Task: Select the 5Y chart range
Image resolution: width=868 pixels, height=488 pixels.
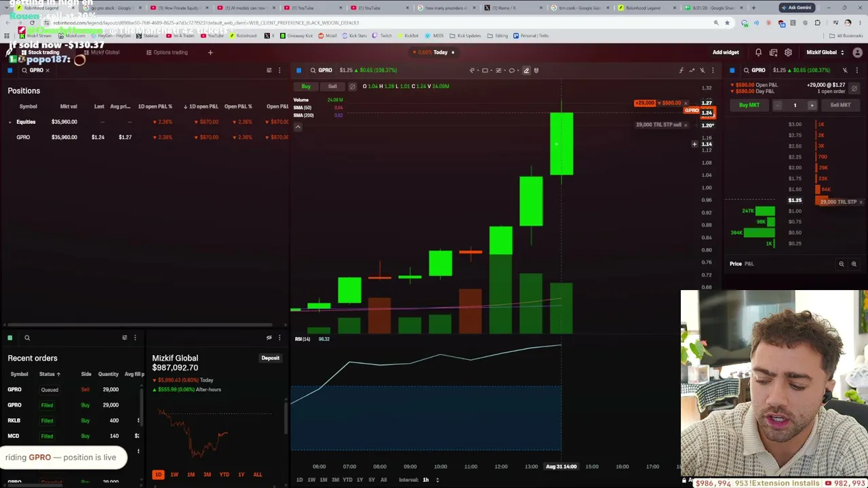Action: click(x=372, y=480)
